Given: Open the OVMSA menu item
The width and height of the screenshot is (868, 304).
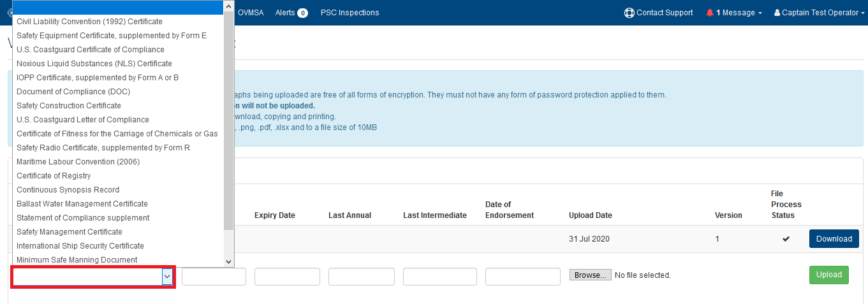Looking at the screenshot, I should [x=251, y=13].
